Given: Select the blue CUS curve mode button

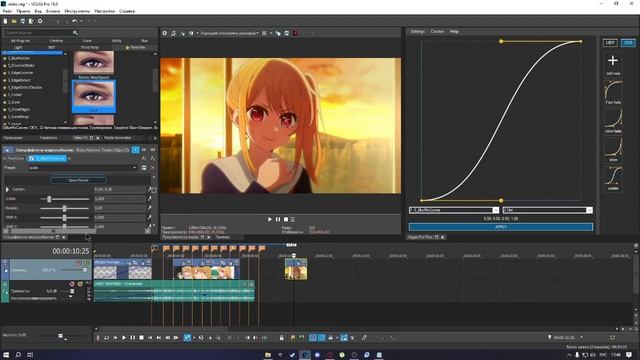Looking at the screenshot, I should 628,42.
